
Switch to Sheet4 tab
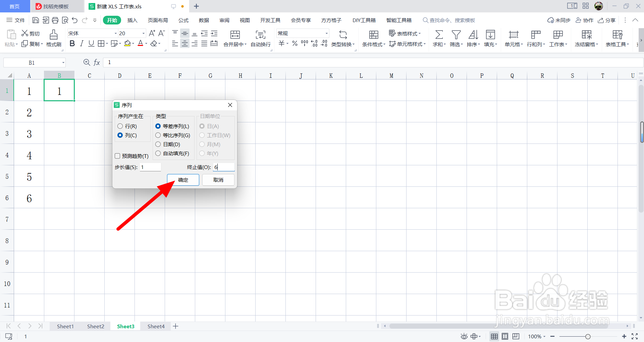click(156, 326)
